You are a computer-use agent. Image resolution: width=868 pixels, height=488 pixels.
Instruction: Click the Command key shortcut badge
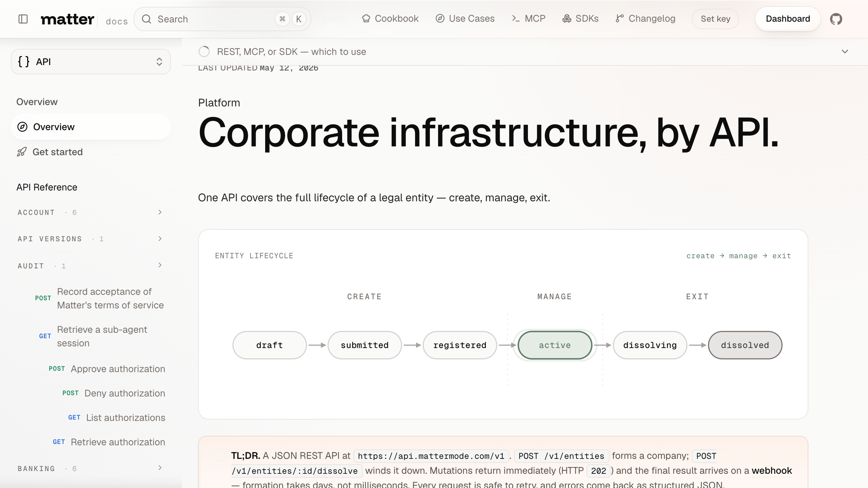click(x=282, y=19)
